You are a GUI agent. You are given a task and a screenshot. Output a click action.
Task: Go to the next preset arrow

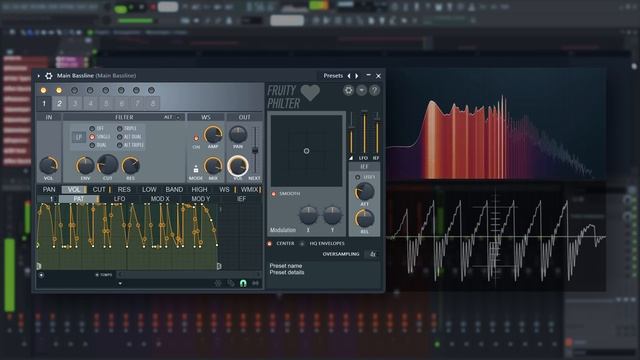tap(357, 76)
